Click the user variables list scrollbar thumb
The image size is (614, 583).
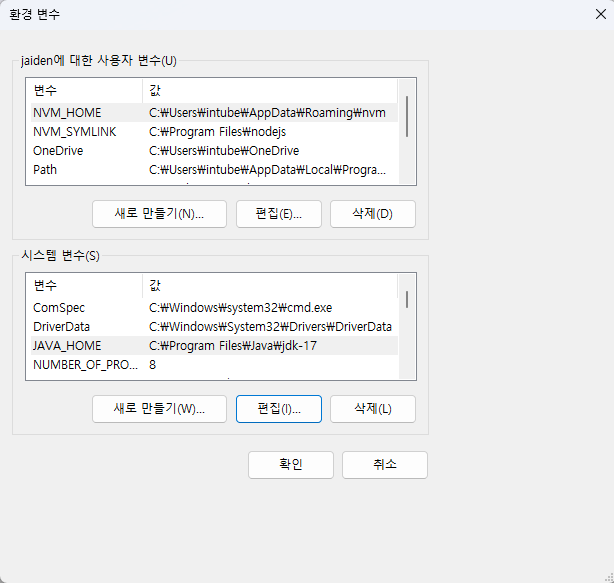click(407, 116)
